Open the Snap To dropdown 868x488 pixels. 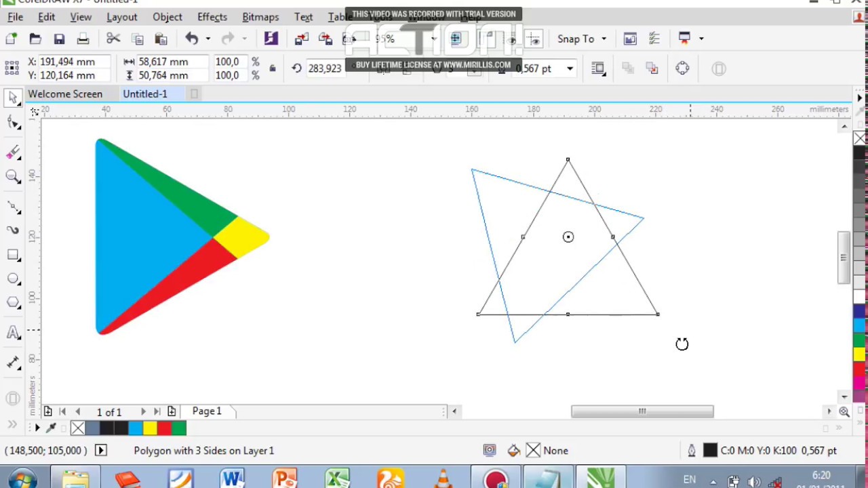(582, 39)
